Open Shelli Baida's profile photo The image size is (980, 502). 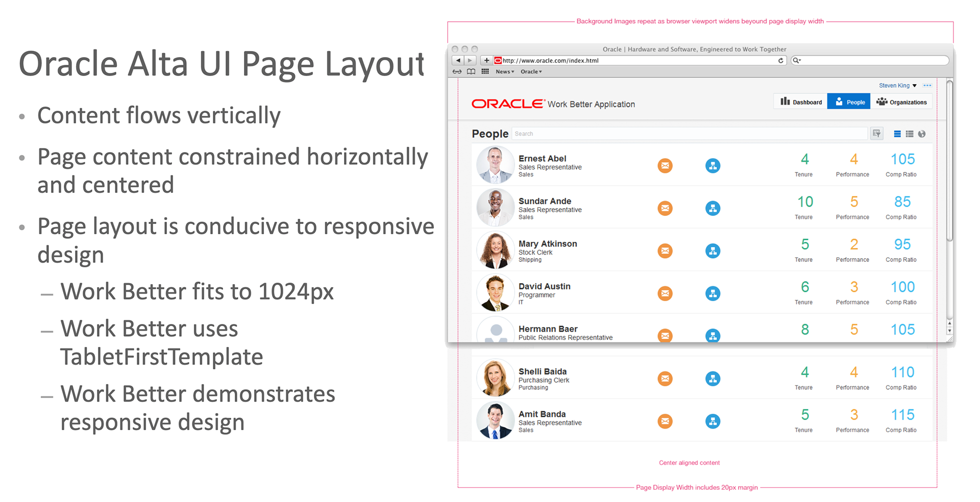tap(495, 378)
